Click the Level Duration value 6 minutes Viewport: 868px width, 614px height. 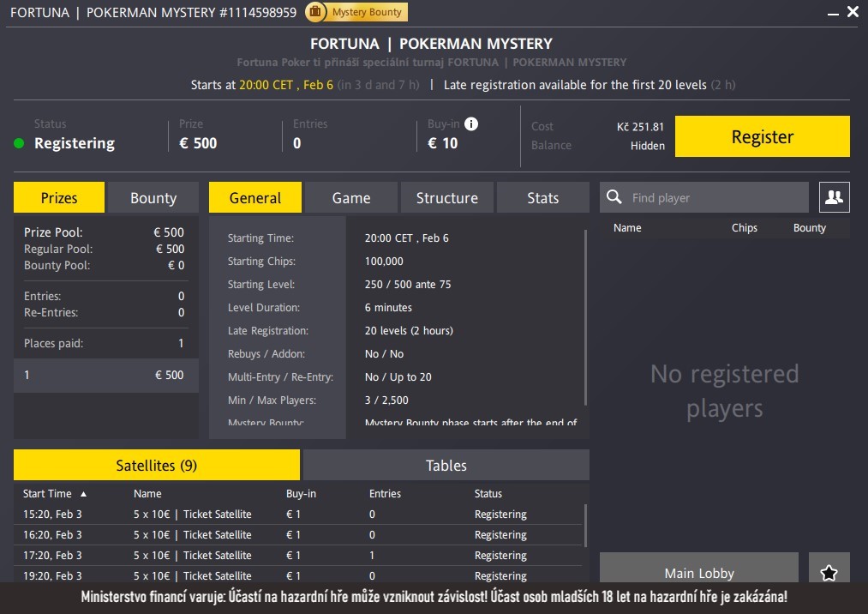388,308
